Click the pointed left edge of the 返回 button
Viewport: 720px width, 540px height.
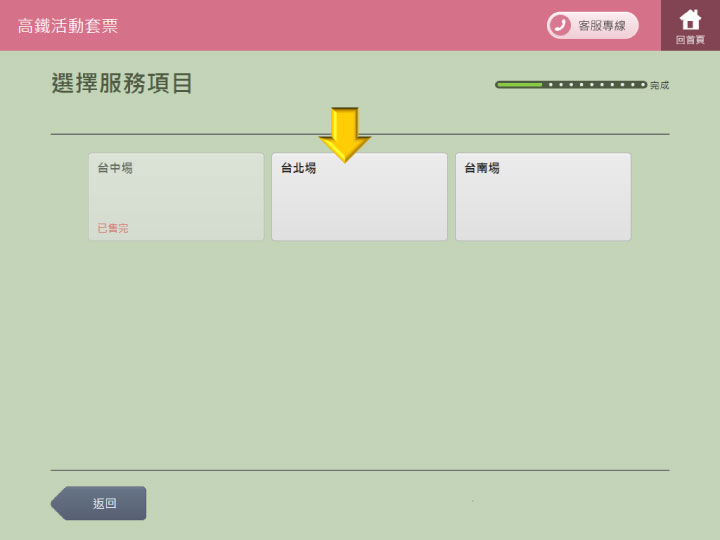(58, 503)
